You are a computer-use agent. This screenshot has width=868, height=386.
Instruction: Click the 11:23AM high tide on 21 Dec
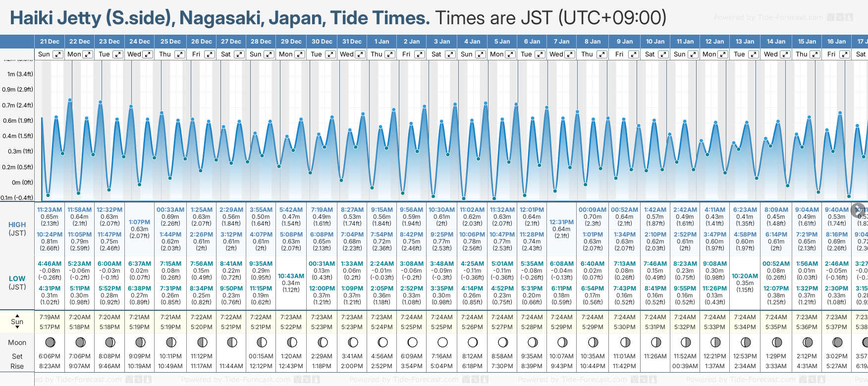click(x=50, y=210)
